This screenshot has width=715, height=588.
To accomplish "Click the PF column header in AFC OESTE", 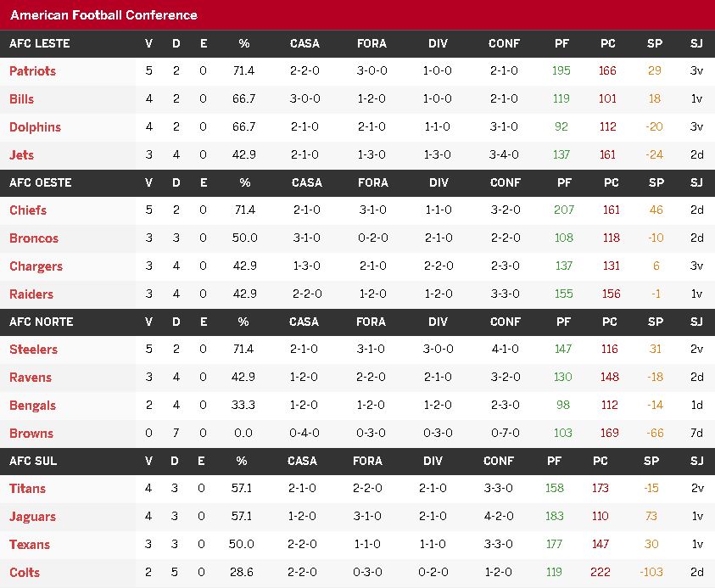I will click(x=564, y=183).
